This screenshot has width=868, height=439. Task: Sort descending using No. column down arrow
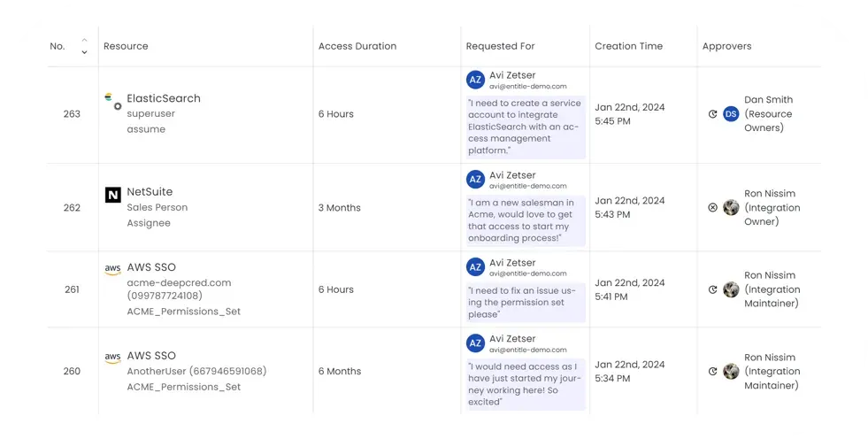point(84,52)
